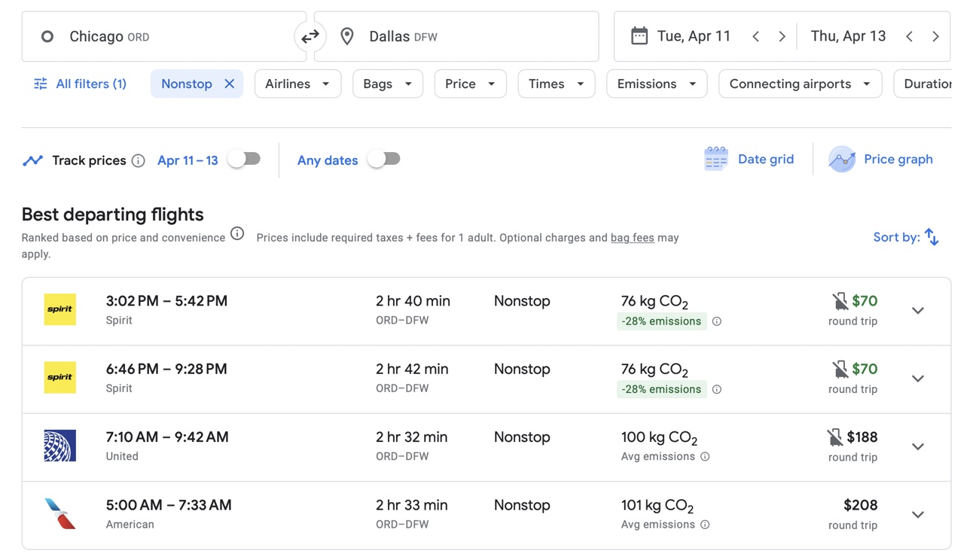This screenshot has width=964, height=560.
Task: Go to next departure date
Action: tap(782, 36)
